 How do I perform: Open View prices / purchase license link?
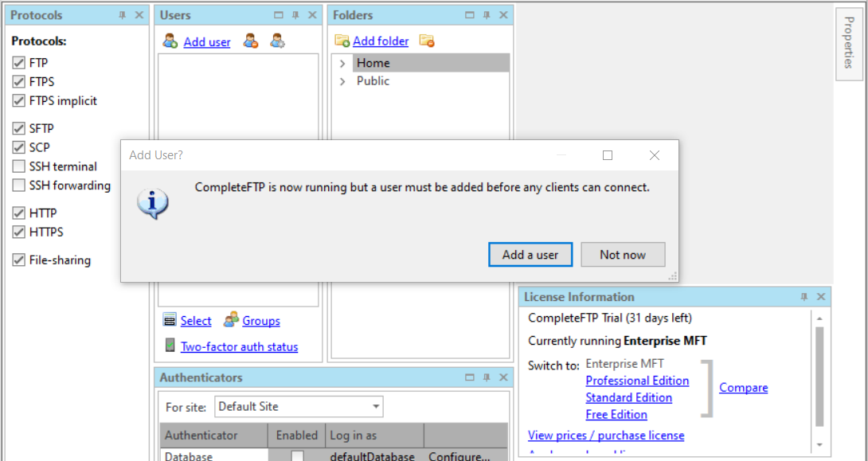click(x=606, y=436)
